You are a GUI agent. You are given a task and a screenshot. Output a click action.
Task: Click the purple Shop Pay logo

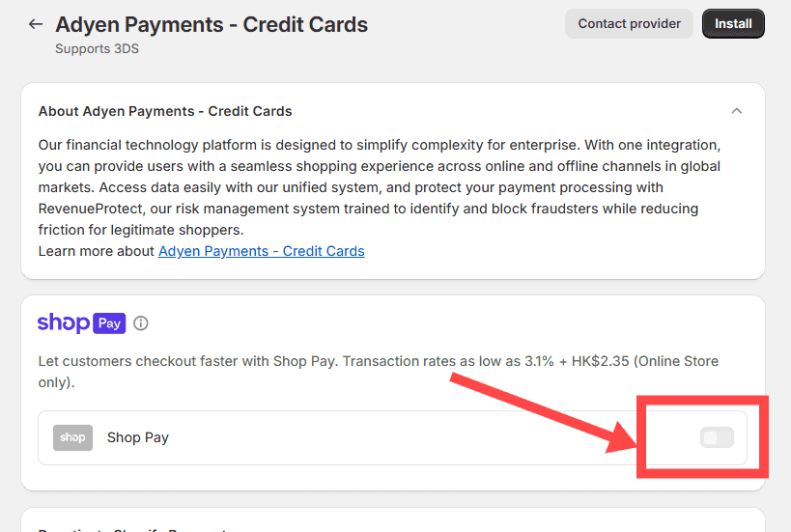coord(81,323)
